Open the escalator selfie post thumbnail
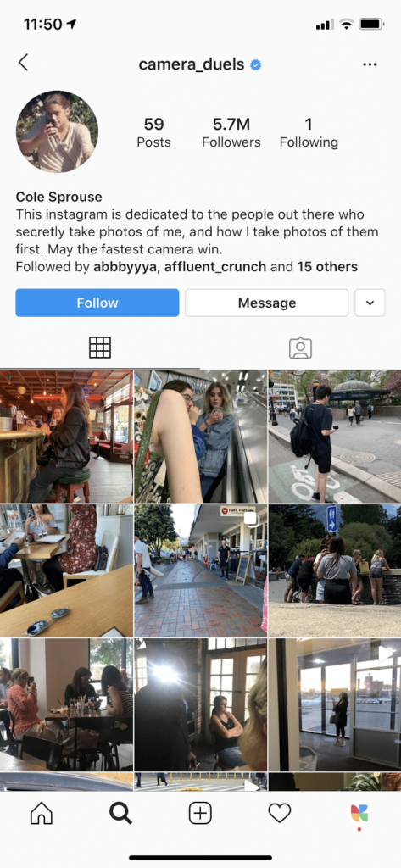This screenshot has width=401, height=868. pos(200,437)
